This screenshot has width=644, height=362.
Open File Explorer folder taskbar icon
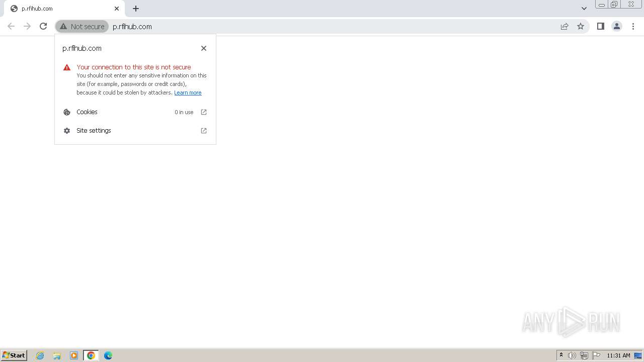click(57, 355)
